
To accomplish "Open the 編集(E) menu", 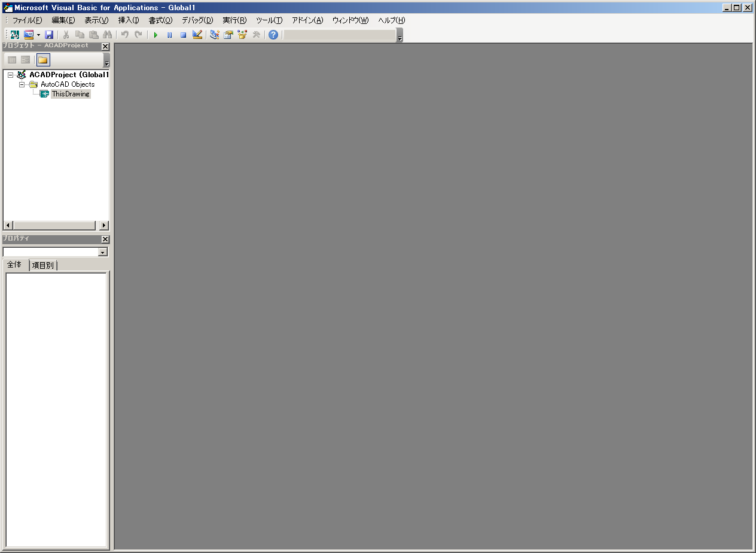I will pos(63,20).
